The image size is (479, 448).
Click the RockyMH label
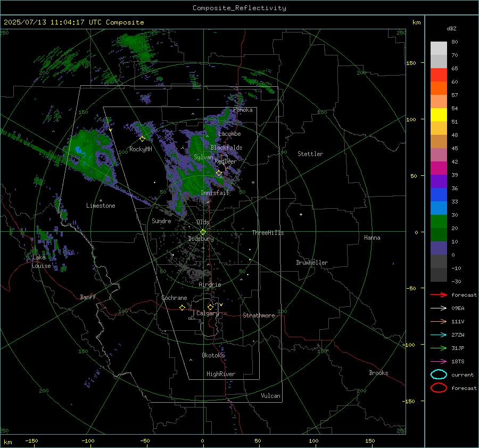(141, 149)
